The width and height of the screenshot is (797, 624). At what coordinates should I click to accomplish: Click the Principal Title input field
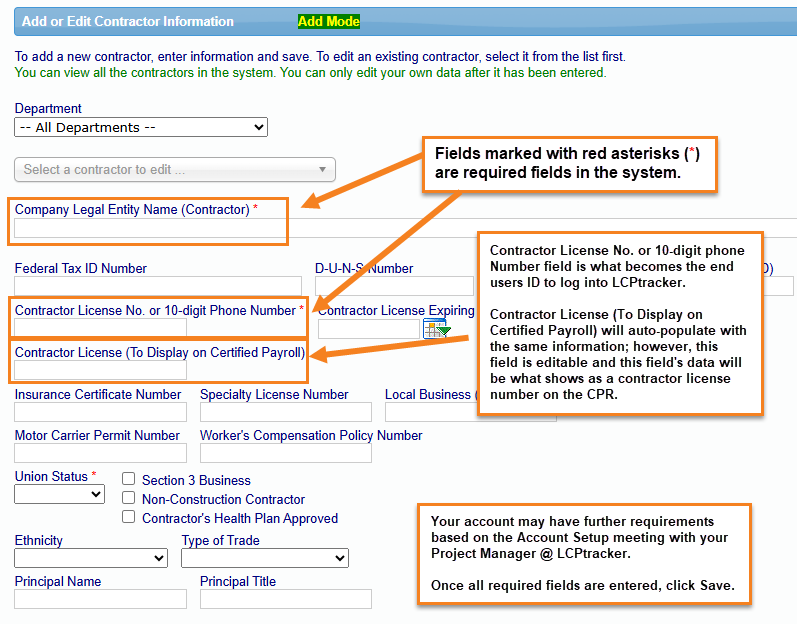point(286,599)
